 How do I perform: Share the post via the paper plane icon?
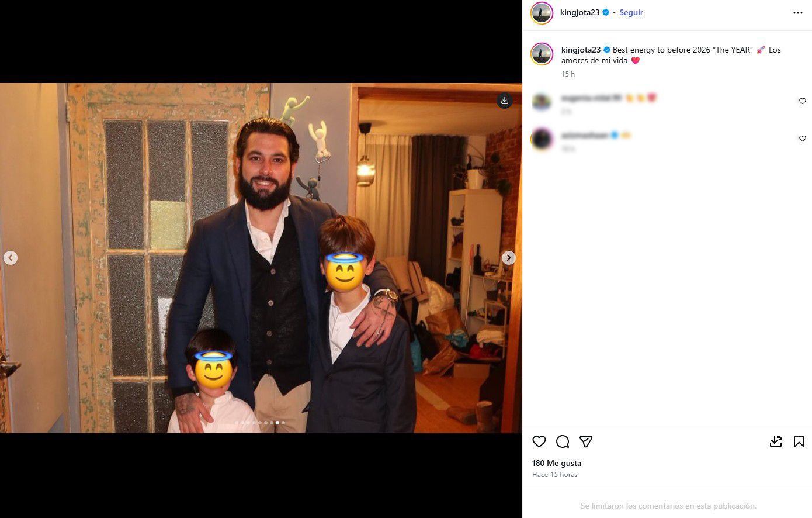585,441
